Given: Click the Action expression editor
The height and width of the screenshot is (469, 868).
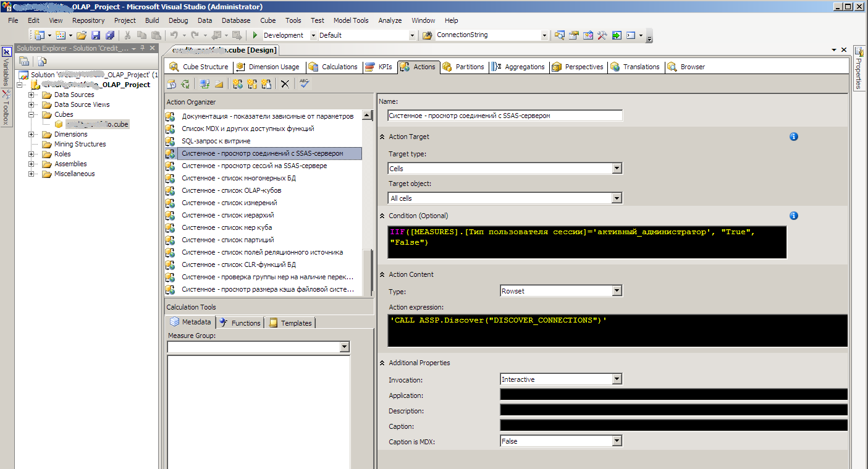Looking at the screenshot, I should 617,331.
